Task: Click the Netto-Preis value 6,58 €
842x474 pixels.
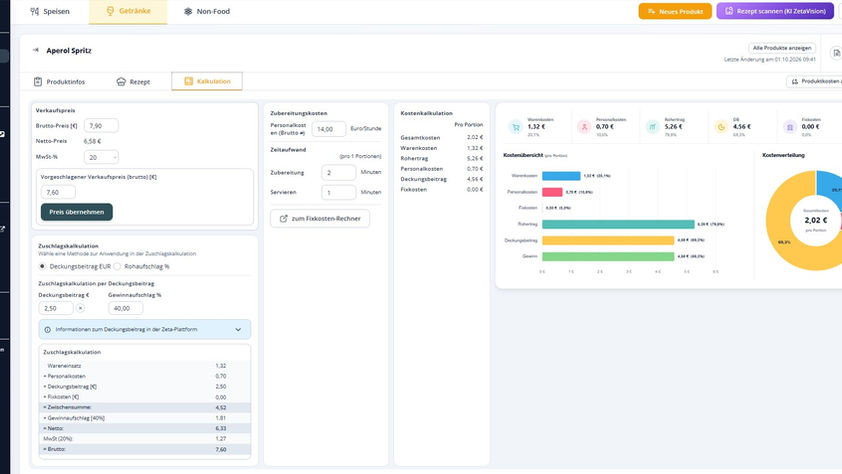Action: pos(92,141)
